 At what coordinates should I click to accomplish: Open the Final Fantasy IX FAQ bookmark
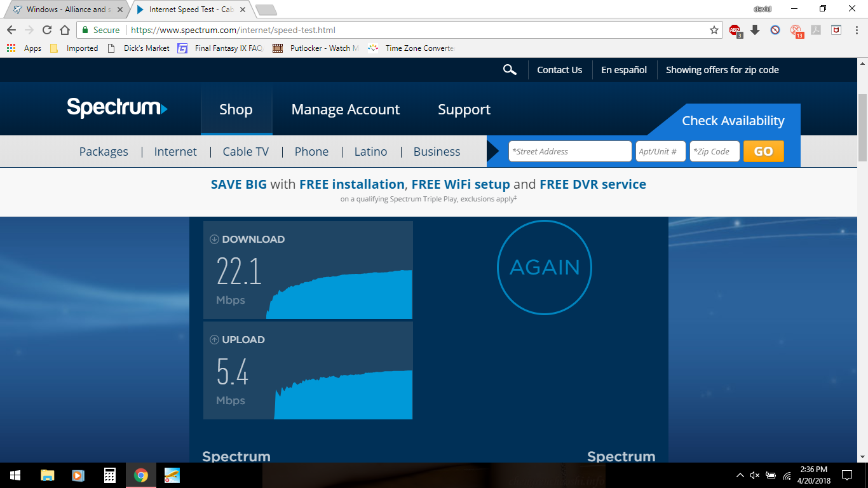tap(220, 48)
